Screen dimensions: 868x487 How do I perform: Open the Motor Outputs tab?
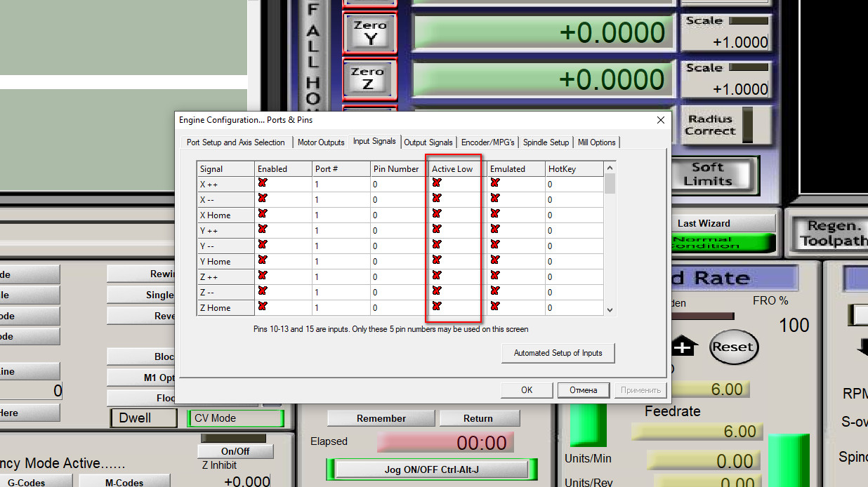tap(321, 142)
